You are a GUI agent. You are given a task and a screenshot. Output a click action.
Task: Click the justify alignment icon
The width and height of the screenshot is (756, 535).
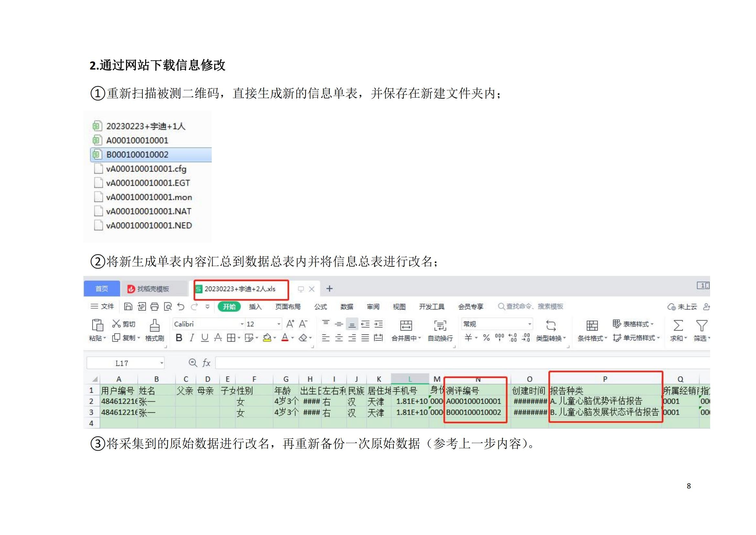point(365,338)
